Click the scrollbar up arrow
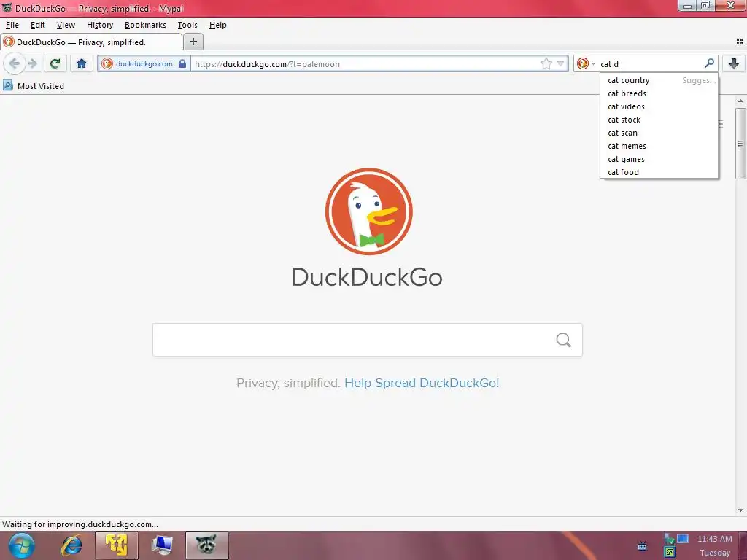This screenshot has height=560, width=747. pos(741,101)
